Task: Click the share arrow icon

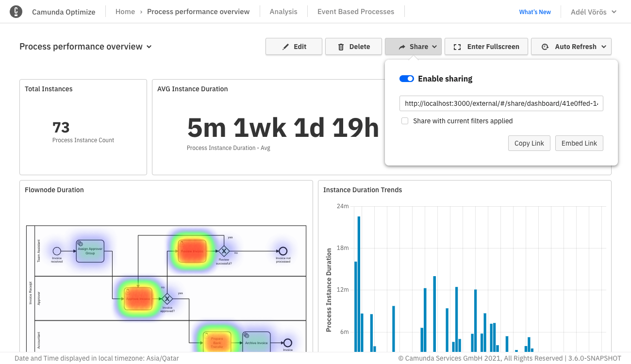Action: [402, 47]
